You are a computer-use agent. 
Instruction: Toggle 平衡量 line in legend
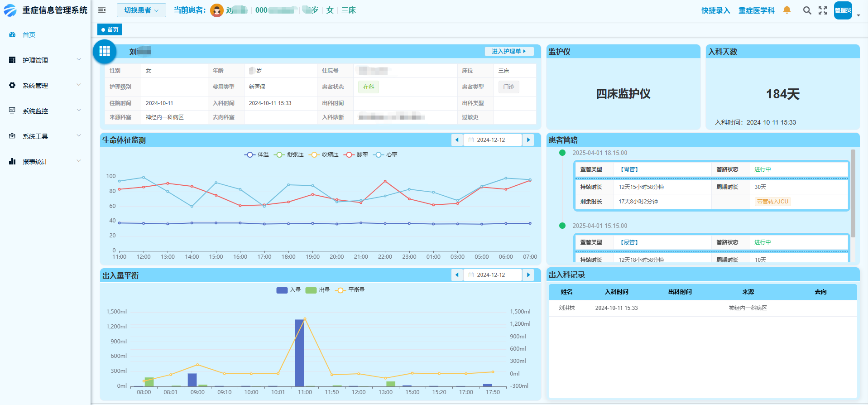point(350,290)
